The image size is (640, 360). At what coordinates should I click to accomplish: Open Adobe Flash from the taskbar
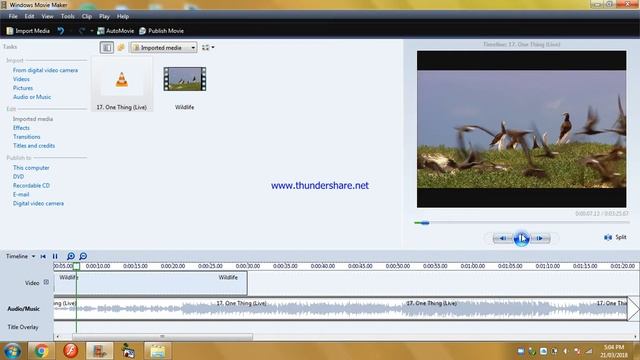coord(71,351)
